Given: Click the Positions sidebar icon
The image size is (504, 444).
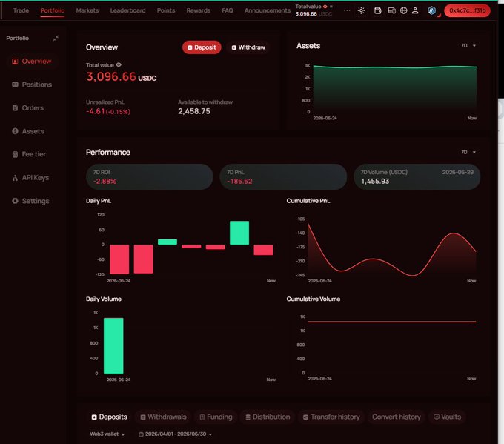Looking at the screenshot, I should [15, 85].
